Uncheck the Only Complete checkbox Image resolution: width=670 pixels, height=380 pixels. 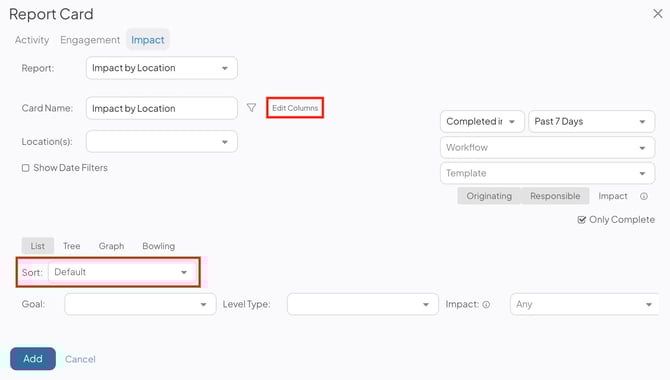(582, 220)
